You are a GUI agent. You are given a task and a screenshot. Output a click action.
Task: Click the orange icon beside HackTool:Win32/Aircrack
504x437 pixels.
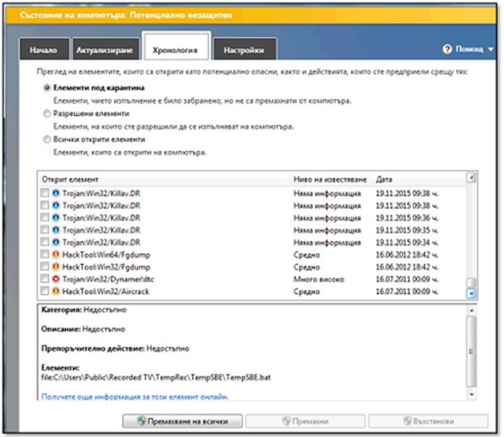point(55,291)
